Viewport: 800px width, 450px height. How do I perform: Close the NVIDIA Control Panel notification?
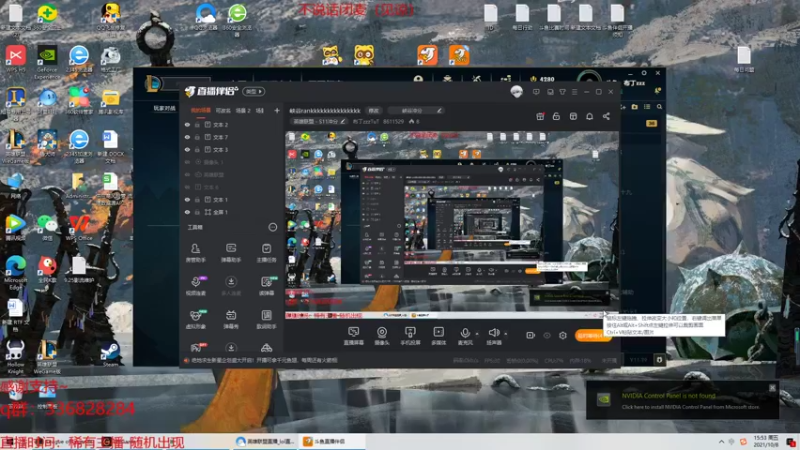pos(772,388)
